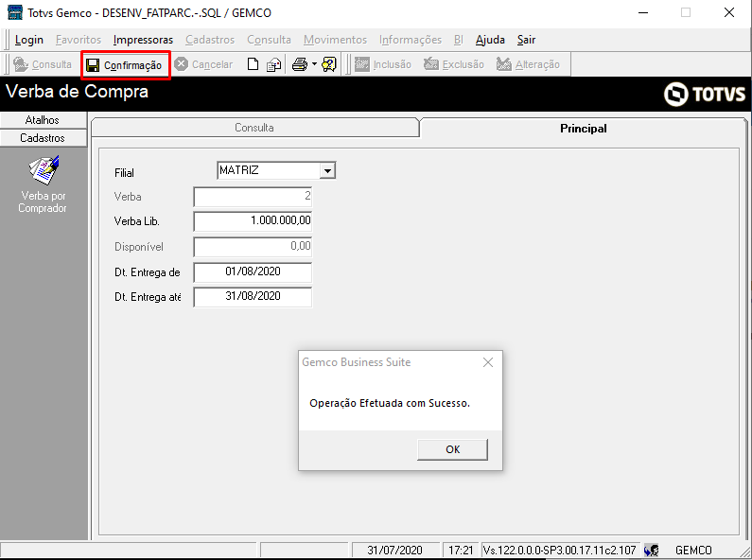Click the Totvs Gemco title bar icon

pos(15,12)
